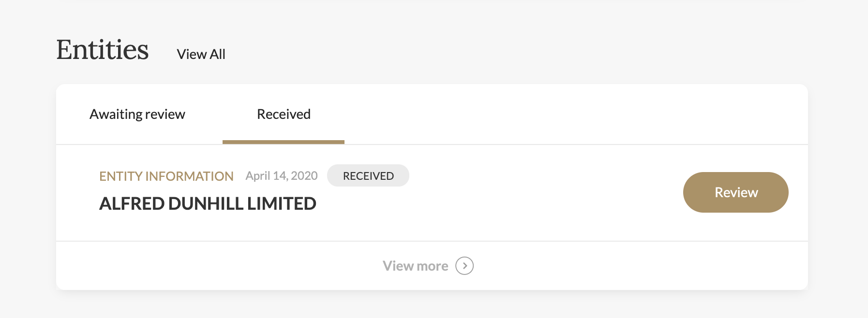Open the View All entities link

[201, 54]
